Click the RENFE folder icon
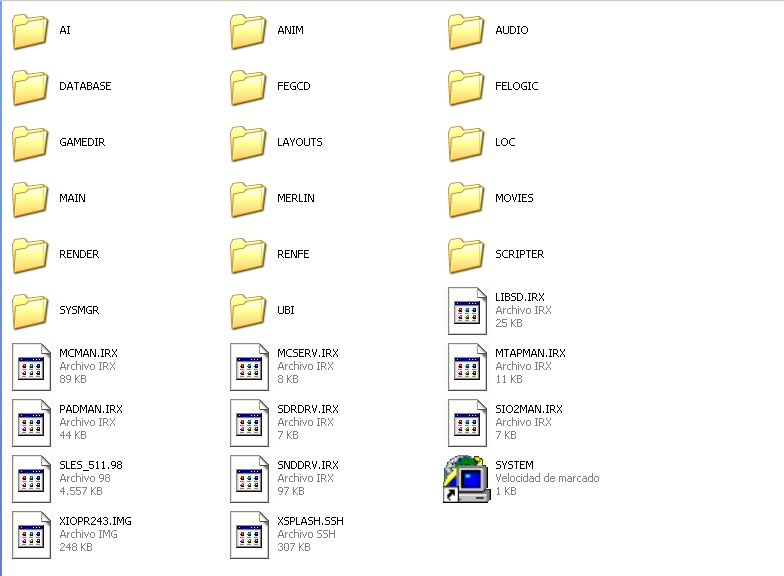The image size is (784, 576). (248, 256)
